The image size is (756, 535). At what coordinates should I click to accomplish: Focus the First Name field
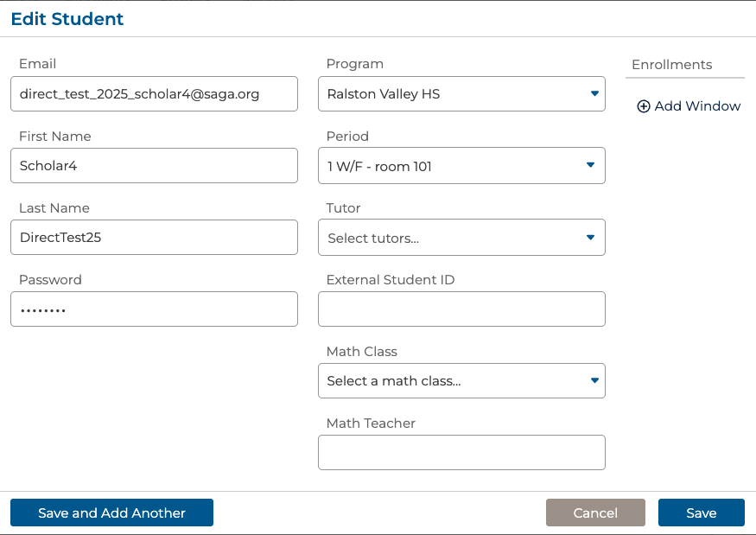tap(154, 166)
